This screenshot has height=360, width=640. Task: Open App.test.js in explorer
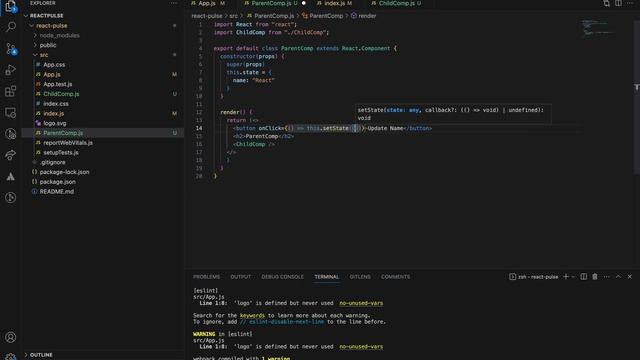58,84
